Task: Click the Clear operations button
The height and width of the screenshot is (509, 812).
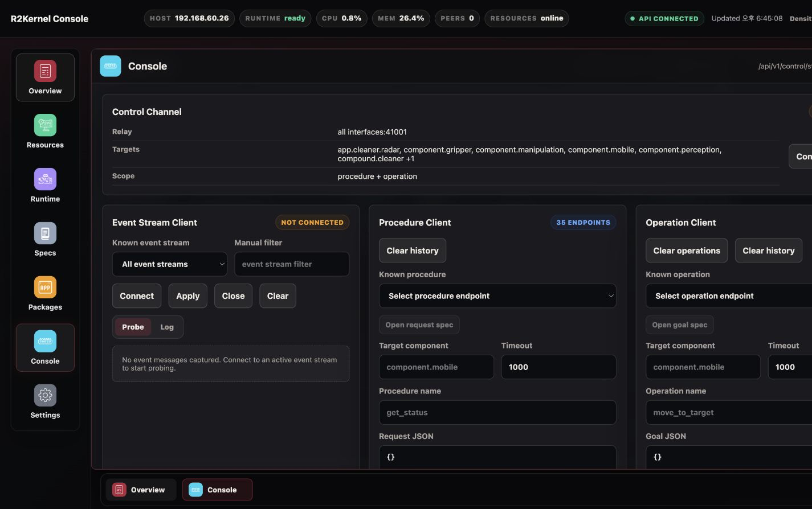Action: pos(687,251)
